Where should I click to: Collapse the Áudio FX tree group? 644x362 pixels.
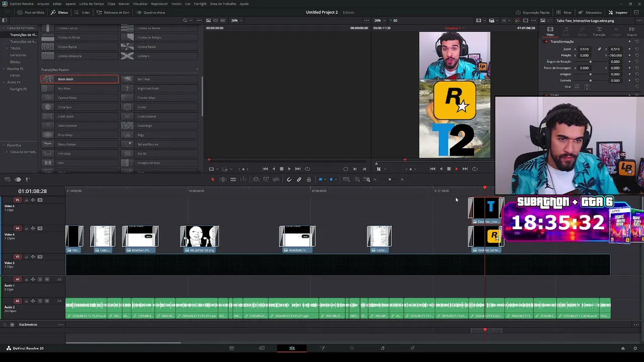click(4, 82)
